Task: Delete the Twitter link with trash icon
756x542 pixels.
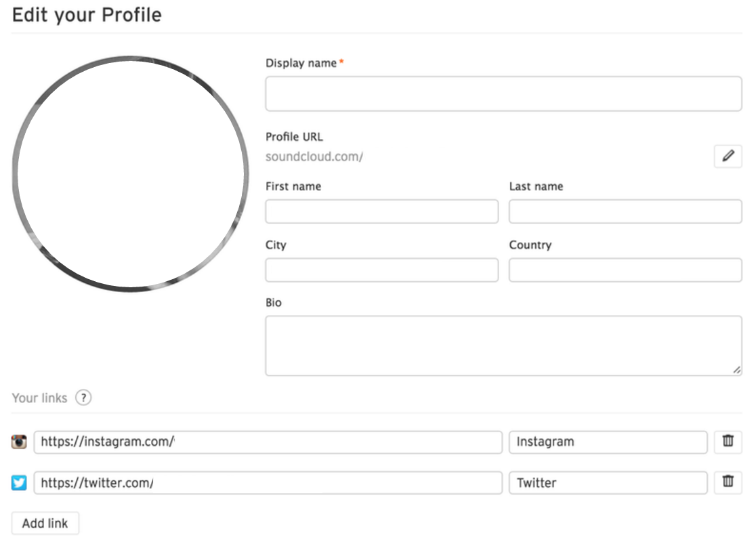Action: point(728,482)
